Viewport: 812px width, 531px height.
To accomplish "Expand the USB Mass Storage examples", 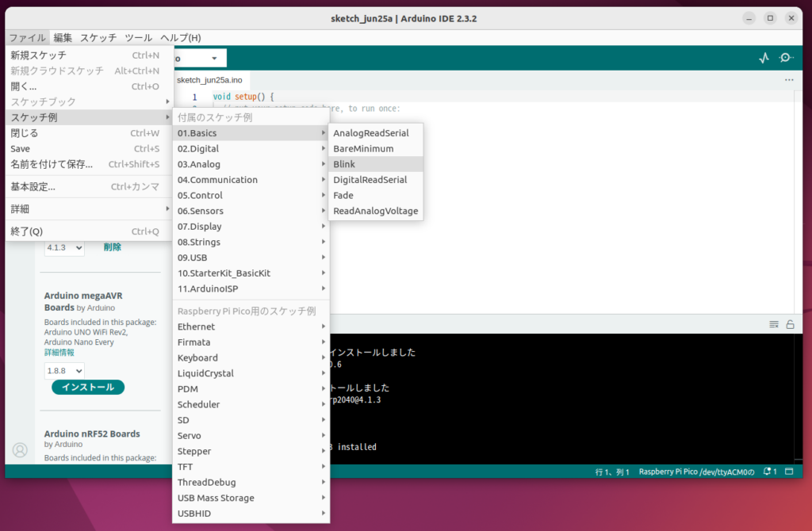I will [251, 498].
